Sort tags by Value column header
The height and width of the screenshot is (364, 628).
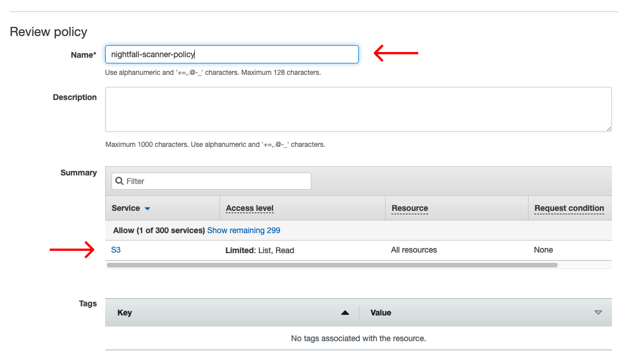[x=381, y=313]
